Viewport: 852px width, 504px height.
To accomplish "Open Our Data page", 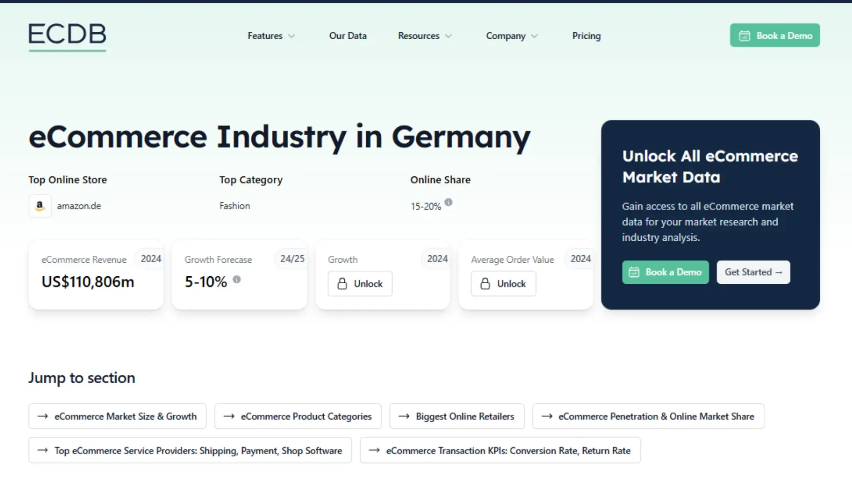I will tap(348, 36).
